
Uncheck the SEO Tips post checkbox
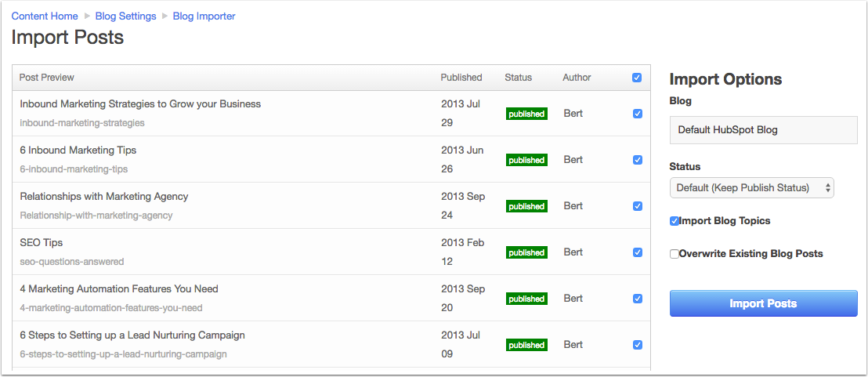point(637,252)
